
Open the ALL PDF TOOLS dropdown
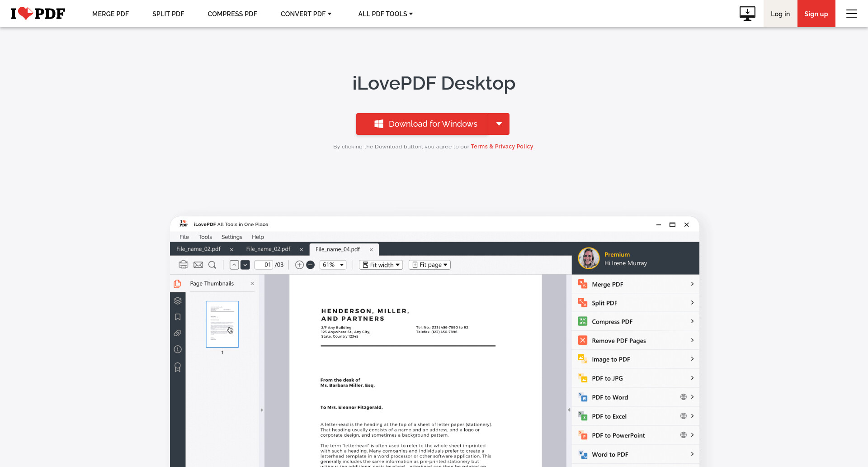tap(386, 14)
